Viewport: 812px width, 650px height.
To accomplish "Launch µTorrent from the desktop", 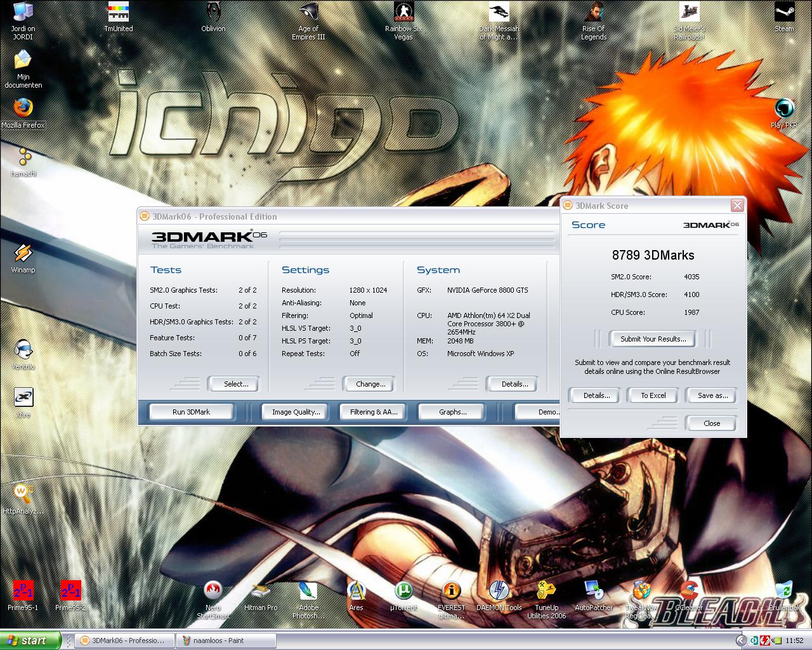I will [x=403, y=596].
